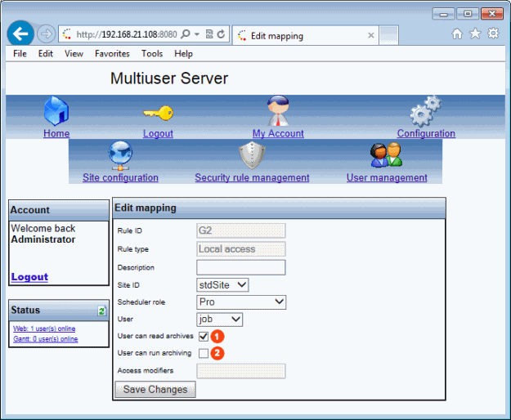This screenshot has width=511, height=420.
Task: Click the compatibility view icon in address bar
Action: 209,34
